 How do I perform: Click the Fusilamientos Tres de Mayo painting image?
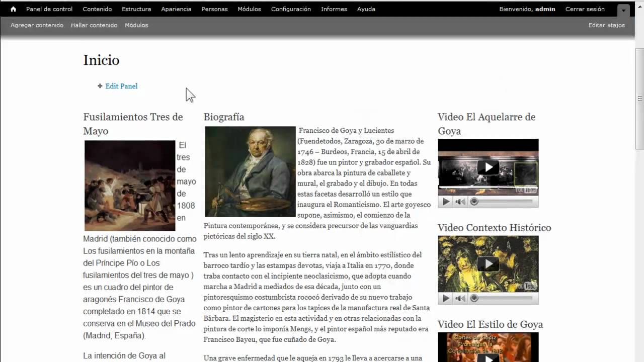coord(130,186)
